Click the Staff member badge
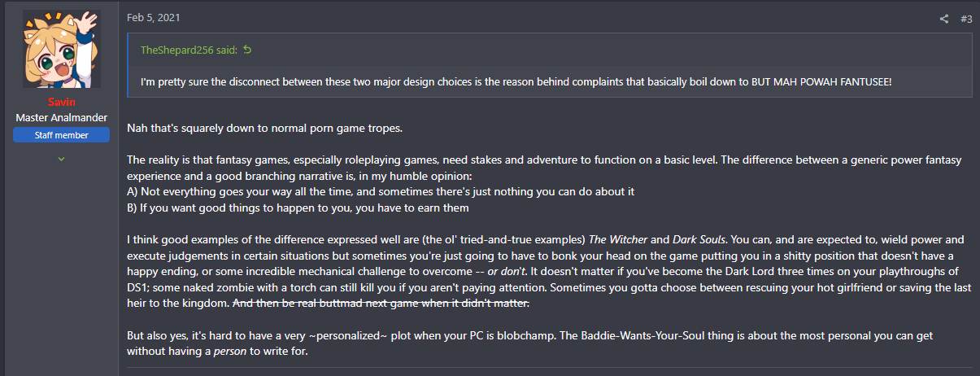The height and width of the screenshot is (376, 980). tap(61, 135)
